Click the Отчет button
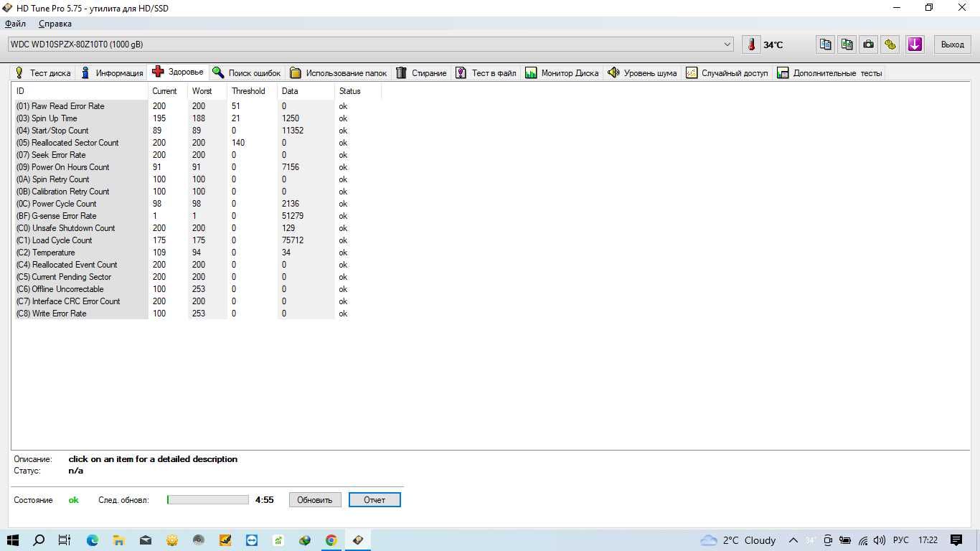This screenshot has width=980, height=551. pos(374,500)
